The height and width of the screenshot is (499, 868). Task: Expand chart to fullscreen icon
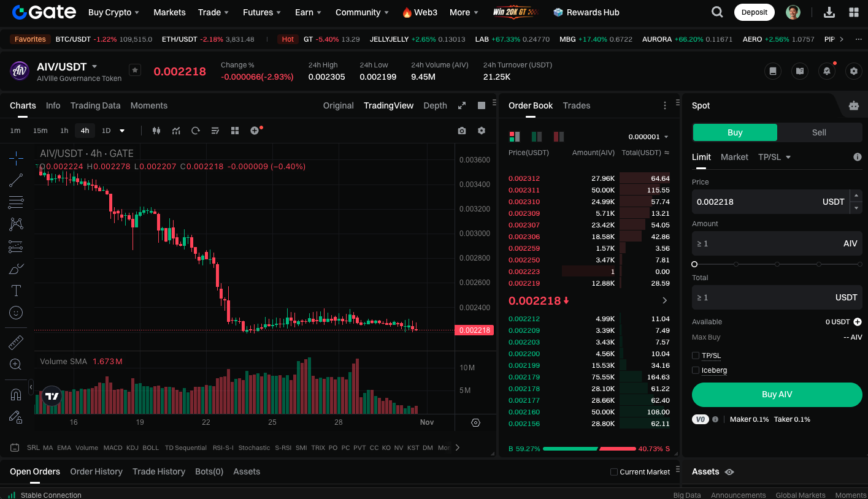pyautogui.click(x=462, y=105)
